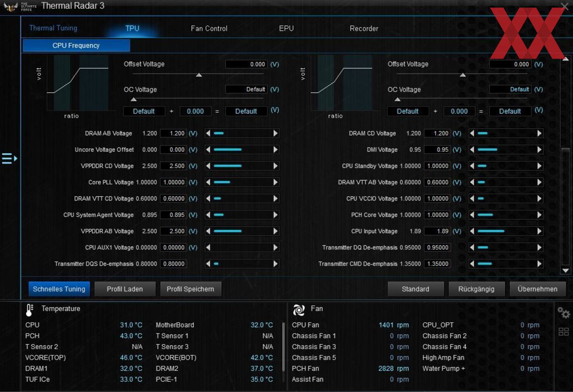573x392 pixels.
Task: Click scroll down arrow of voltage list
Action: tap(565, 271)
